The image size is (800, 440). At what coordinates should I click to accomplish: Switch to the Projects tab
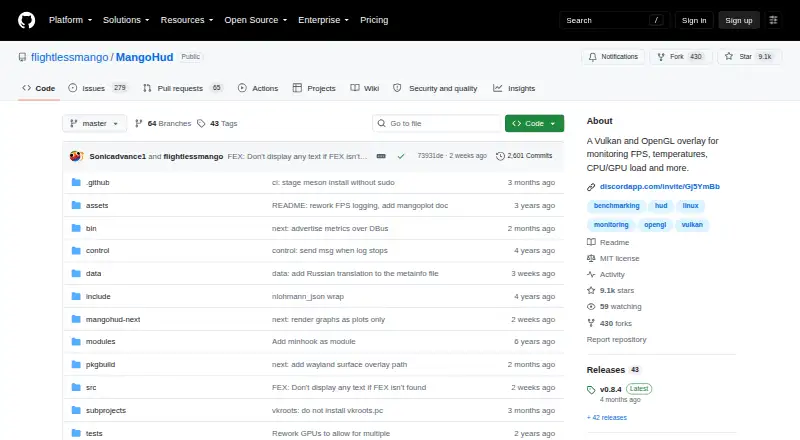[314, 88]
